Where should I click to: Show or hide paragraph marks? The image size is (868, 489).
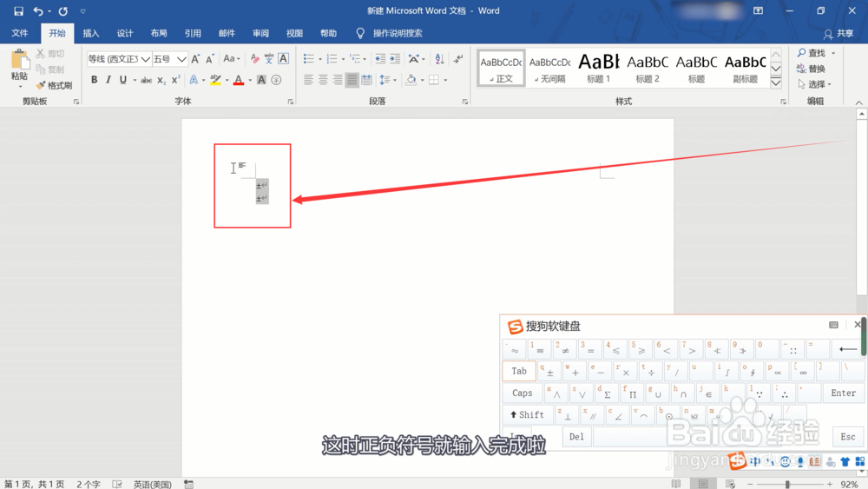[458, 59]
